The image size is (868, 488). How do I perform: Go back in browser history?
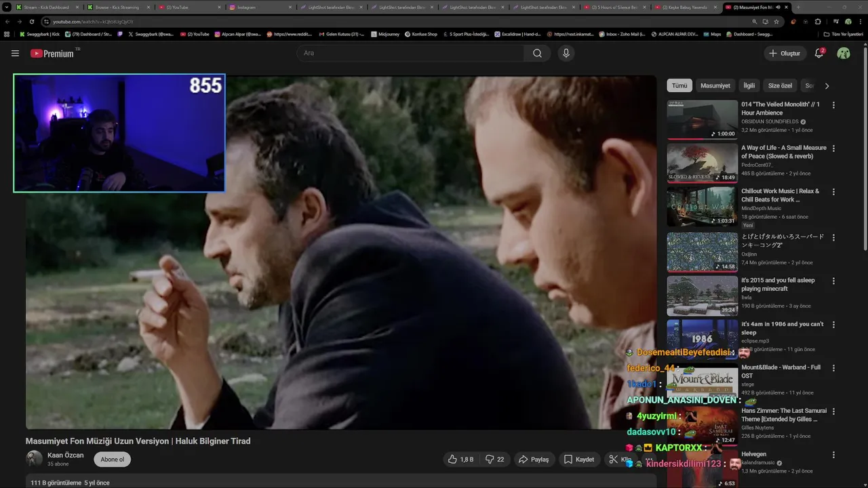[7, 22]
